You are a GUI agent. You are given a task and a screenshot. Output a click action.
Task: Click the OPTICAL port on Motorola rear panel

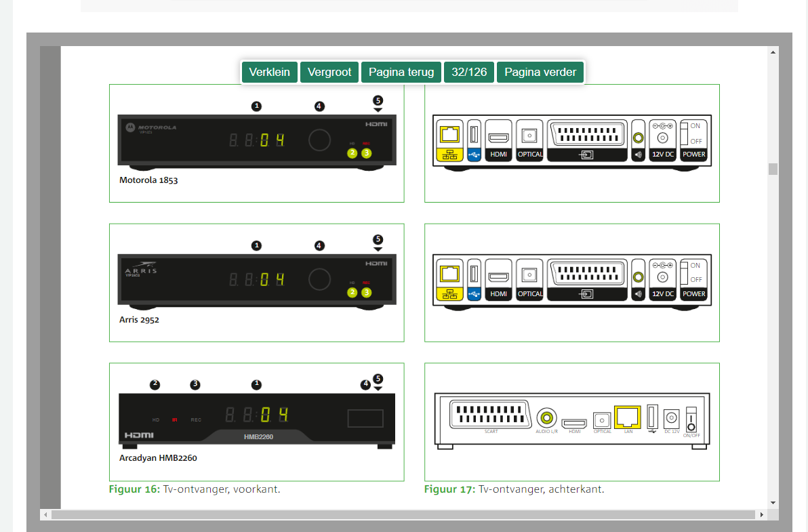pyautogui.click(x=529, y=140)
